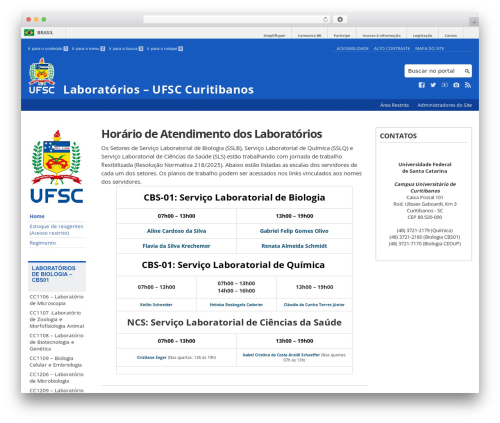Open the UFSC Twitter icon
The height and width of the screenshot is (423, 500).
tap(433, 85)
